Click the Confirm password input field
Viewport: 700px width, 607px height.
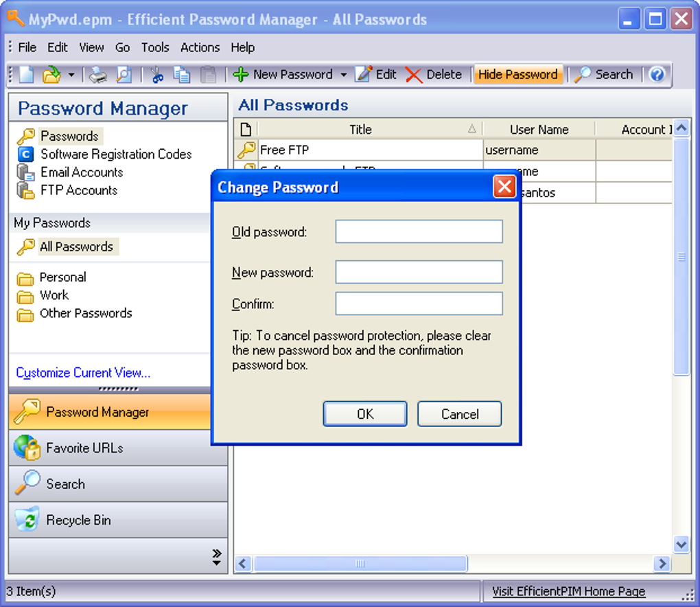(419, 303)
